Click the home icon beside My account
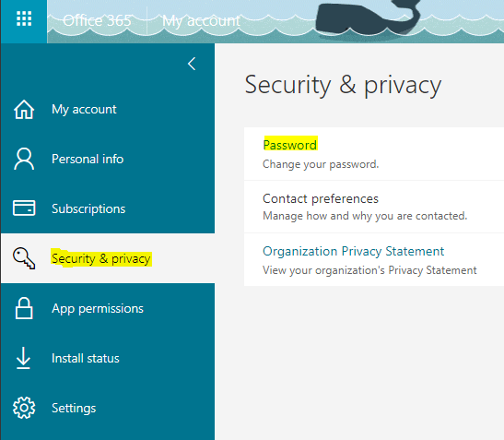This screenshot has height=440, width=504. tap(24, 109)
